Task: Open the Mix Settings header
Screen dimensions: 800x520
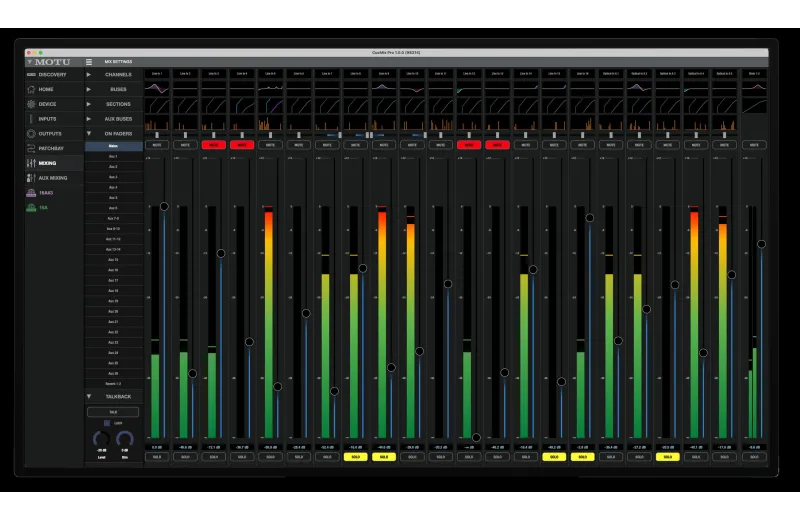Action: (118, 62)
